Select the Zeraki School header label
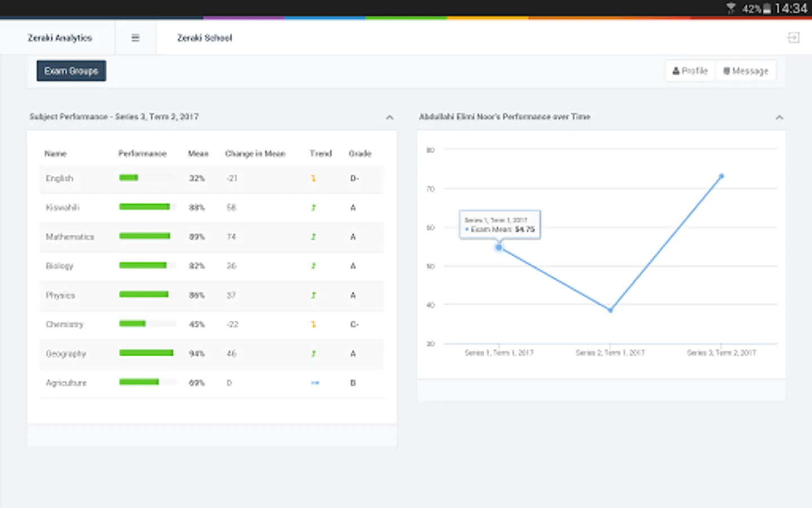 (205, 38)
